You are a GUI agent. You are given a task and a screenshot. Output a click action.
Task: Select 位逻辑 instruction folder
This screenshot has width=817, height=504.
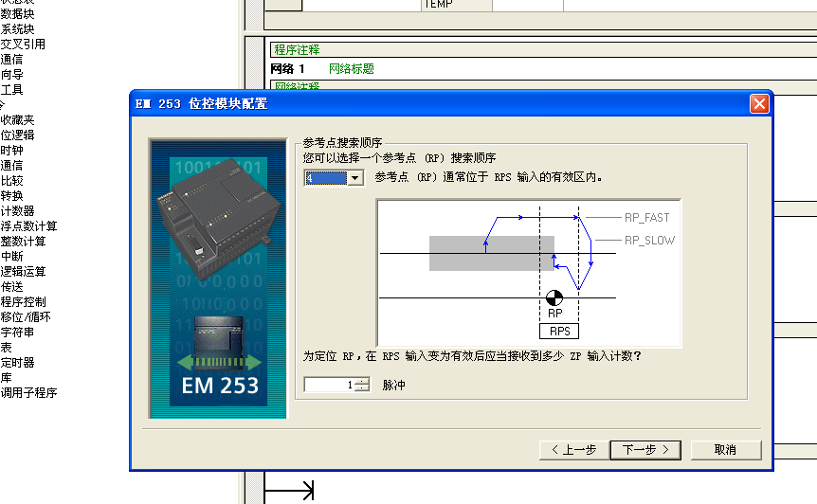click(x=17, y=135)
